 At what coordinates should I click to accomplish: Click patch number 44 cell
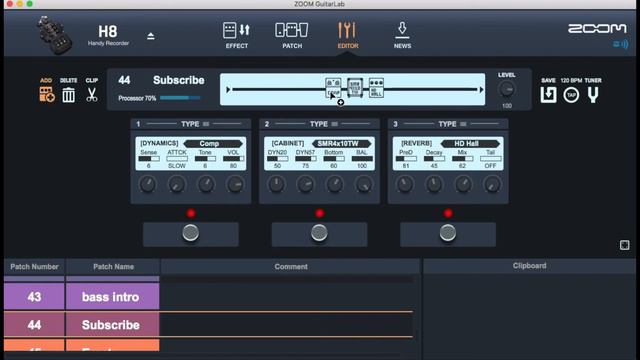pyautogui.click(x=34, y=325)
